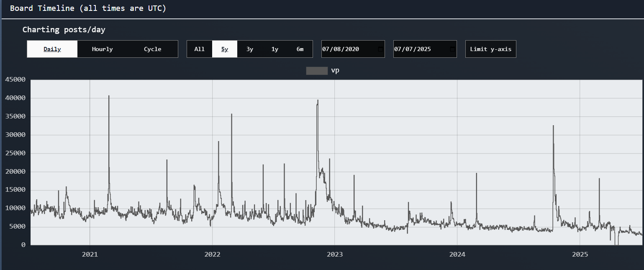The height and width of the screenshot is (270, 644).
Task: Click the Charting posts/day heading
Action: (64, 30)
